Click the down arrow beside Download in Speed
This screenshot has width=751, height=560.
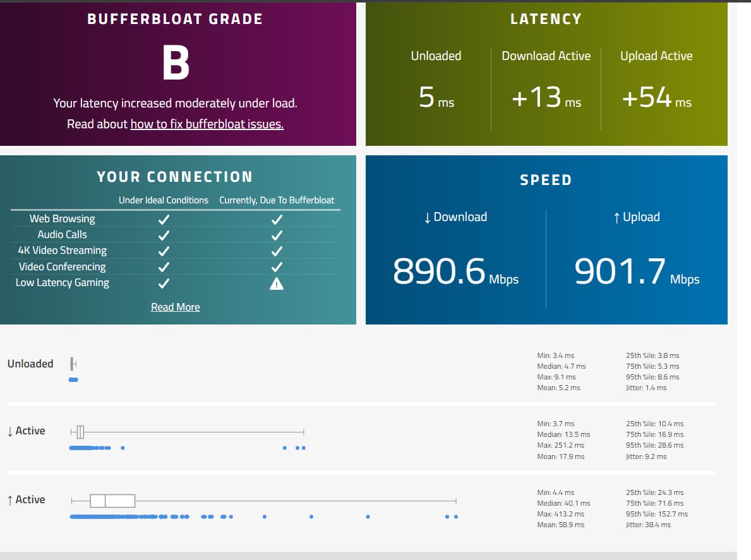(428, 217)
